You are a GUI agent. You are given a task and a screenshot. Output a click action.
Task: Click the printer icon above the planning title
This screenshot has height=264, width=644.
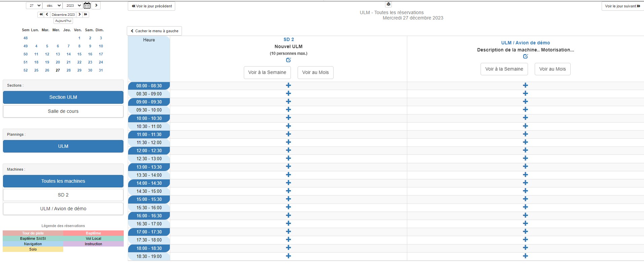pyautogui.click(x=388, y=4)
